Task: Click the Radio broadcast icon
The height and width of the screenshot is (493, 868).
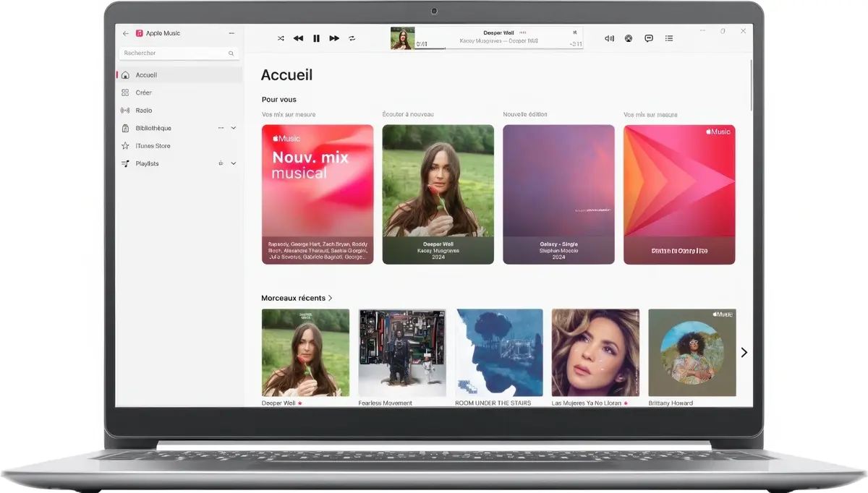Action: [x=125, y=111]
